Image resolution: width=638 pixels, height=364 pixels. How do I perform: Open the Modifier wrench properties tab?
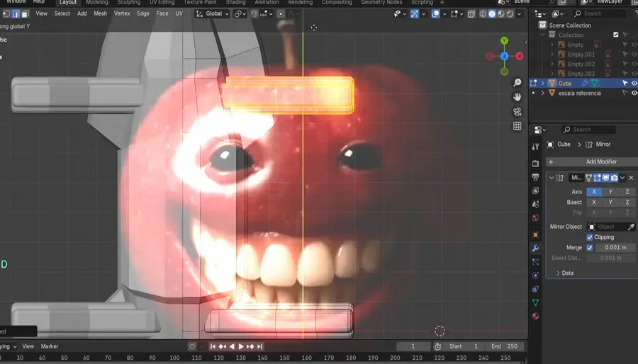pos(535,249)
